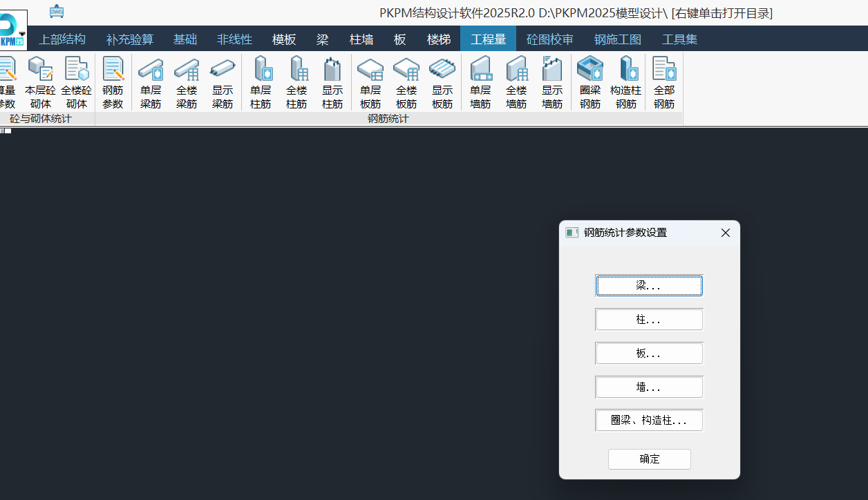Image resolution: width=868 pixels, height=500 pixels.
Task: Click 板... button in dialog
Action: [649, 354]
